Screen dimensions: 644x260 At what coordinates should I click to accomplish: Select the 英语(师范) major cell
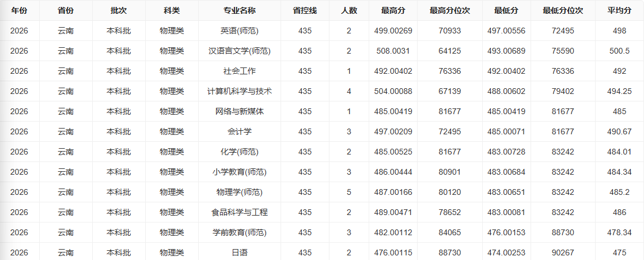tap(240, 31)
